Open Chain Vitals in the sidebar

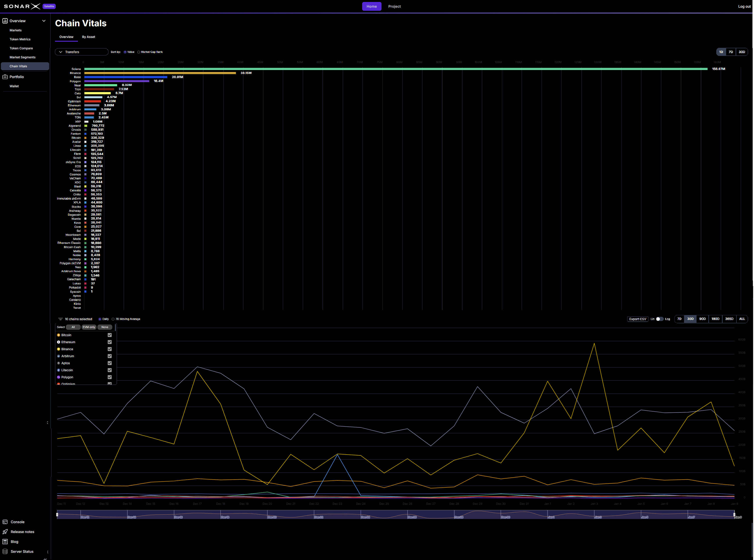pyautogui.click(x=25, y=66)
